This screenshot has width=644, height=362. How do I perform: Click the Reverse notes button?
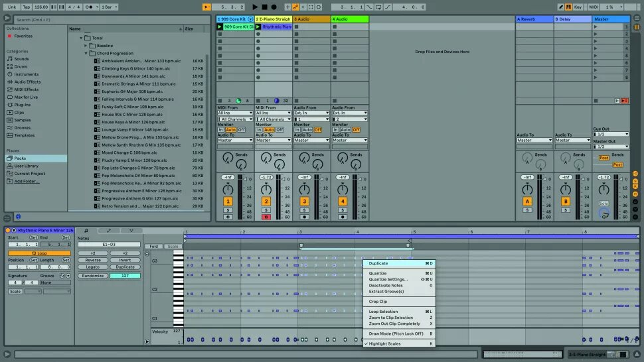[93, 261]
